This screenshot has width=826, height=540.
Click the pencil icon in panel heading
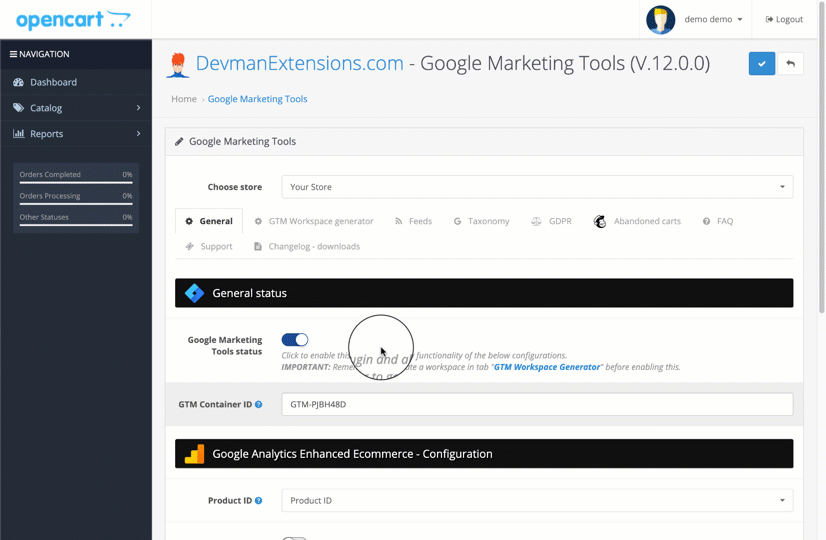tap(179, 142)
